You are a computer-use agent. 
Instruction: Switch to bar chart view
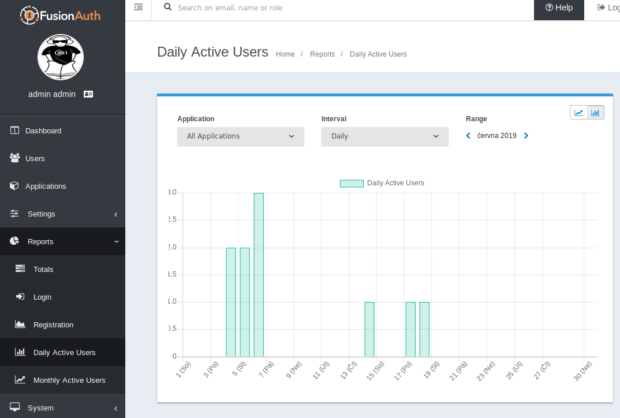click(x=595, y=113)
